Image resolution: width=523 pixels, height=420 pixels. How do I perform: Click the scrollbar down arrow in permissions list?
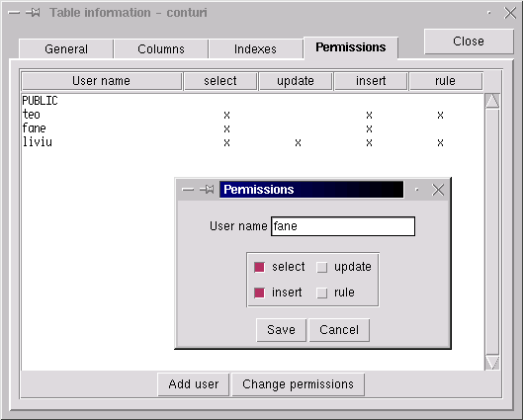pyautogui.click(x=492, y=363)
